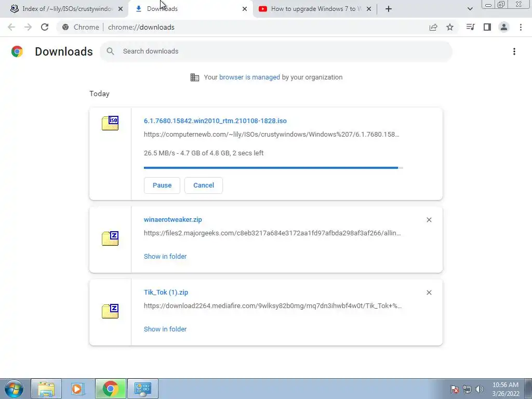The image size is (532, 399).
Task: Reload the downloads page
Action: [45, 27]
